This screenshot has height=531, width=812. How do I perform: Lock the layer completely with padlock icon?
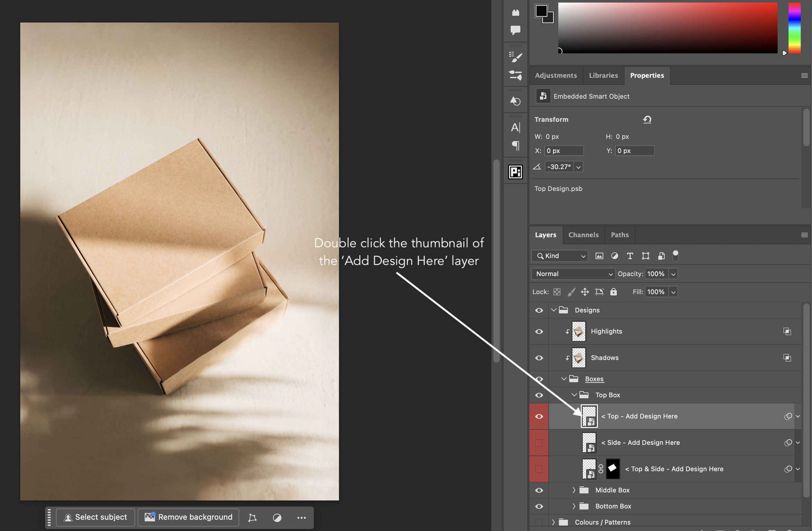[614, 292]
